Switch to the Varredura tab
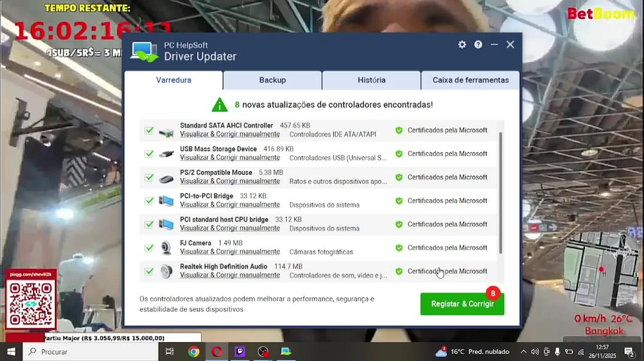This screenshot has height=361, width=644. (174, 80)
